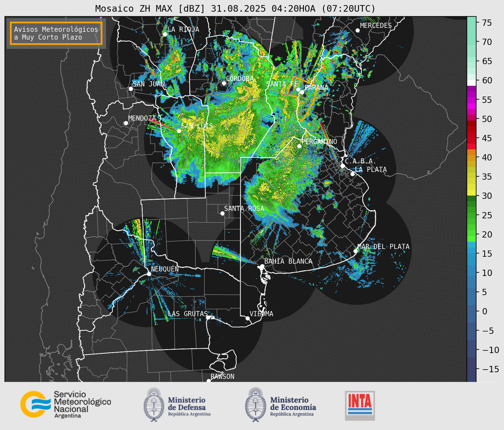The height and width of the screenshot is (430, 504).
Task: Click the 50 dBZ dark red color band
Action: pos(471,123)
